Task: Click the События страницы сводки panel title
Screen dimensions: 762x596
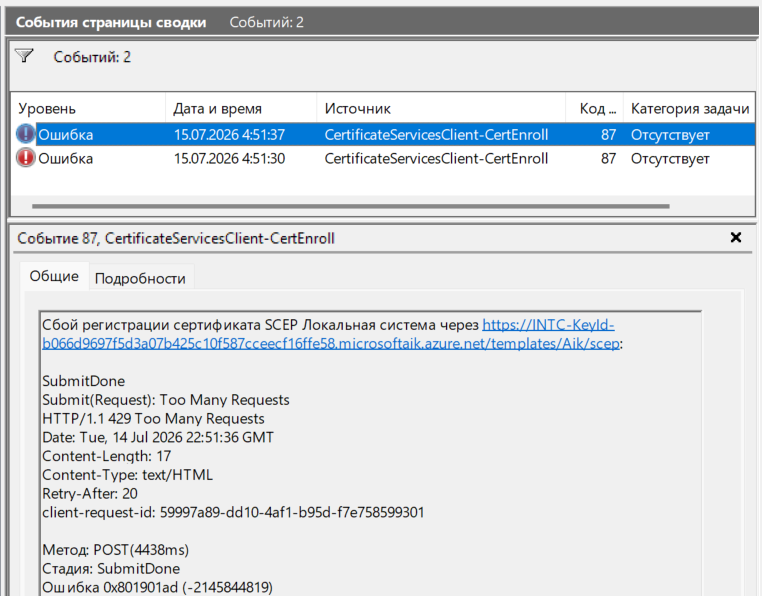Action: coord(111,22)
